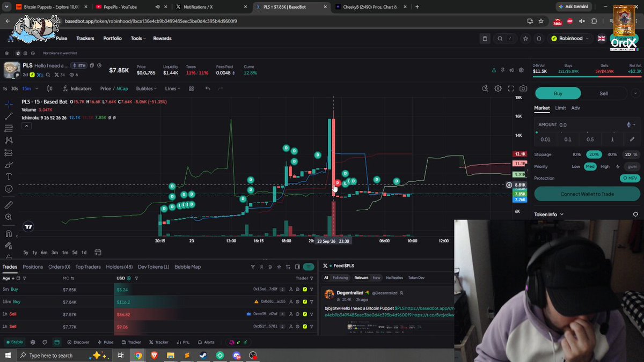Image resolution: width=644 pixels, height=362 pixels.
Task: Edit preset amounts with pencil icon
Action: point(632,139)
